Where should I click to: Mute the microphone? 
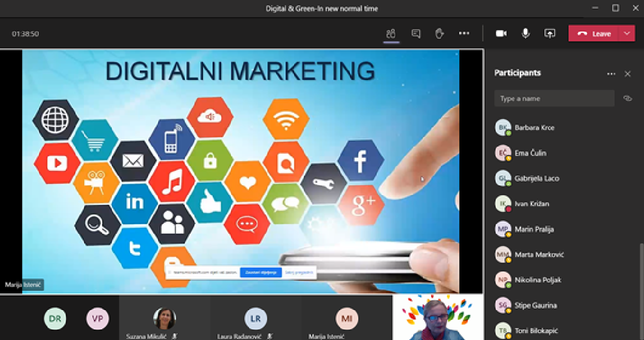(x=526, y=34)
